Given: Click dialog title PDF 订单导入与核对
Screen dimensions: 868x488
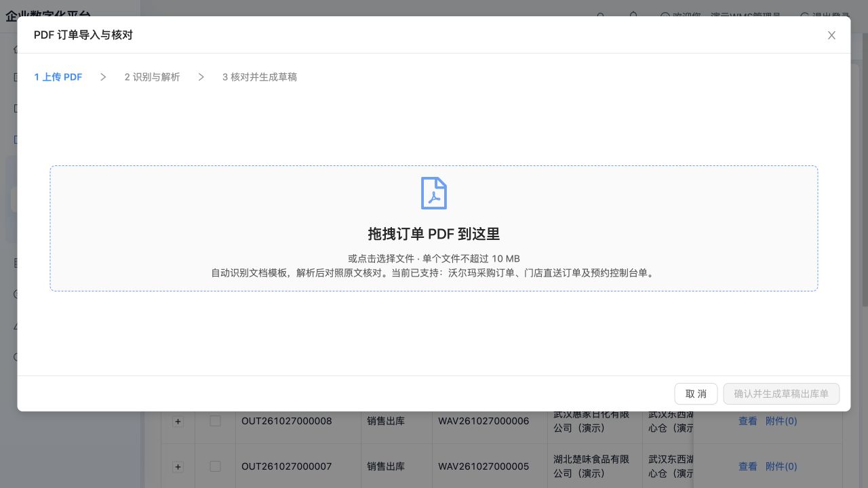Looking at the screenshot, I should 83,35.
